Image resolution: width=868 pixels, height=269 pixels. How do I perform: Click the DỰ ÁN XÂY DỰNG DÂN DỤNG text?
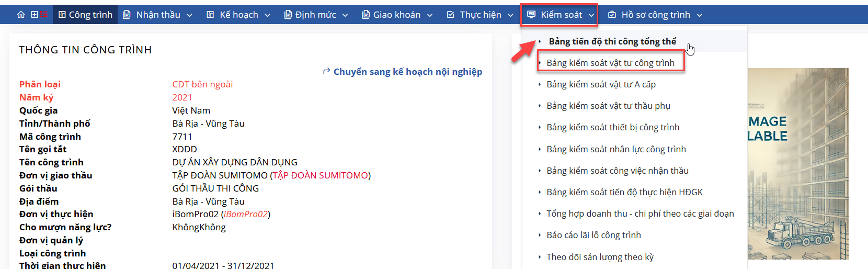click(x=235, y=162)
